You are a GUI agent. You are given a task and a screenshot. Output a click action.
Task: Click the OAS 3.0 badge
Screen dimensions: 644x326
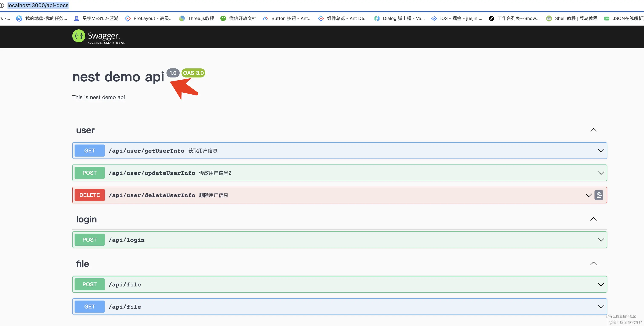[193, 73]
